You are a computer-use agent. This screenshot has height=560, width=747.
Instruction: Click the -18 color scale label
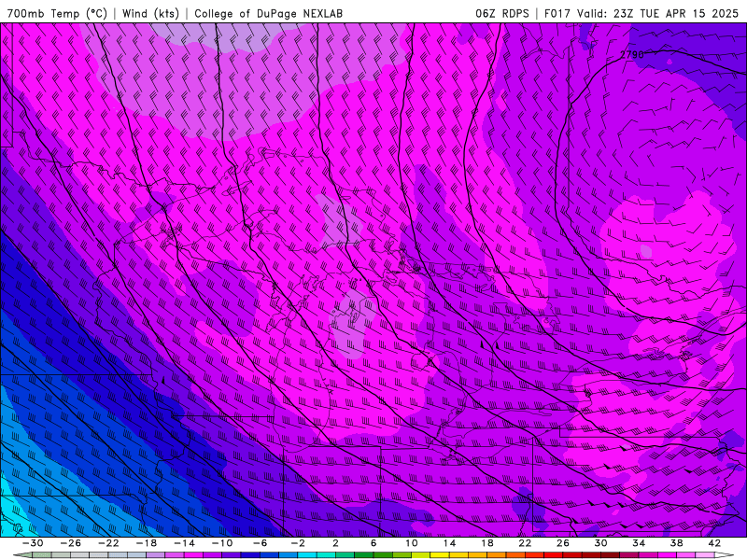coord(147,543)
